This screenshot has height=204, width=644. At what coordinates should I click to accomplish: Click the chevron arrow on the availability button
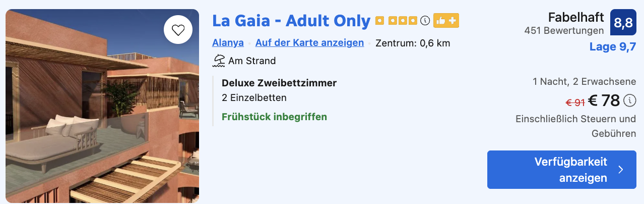point(620,170)
